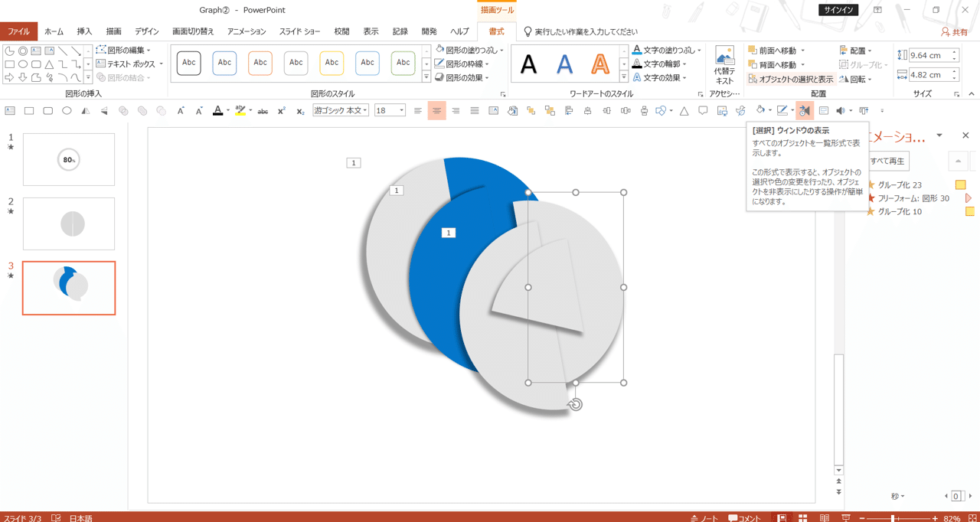Open 文字の効果 dropdown

659,77
